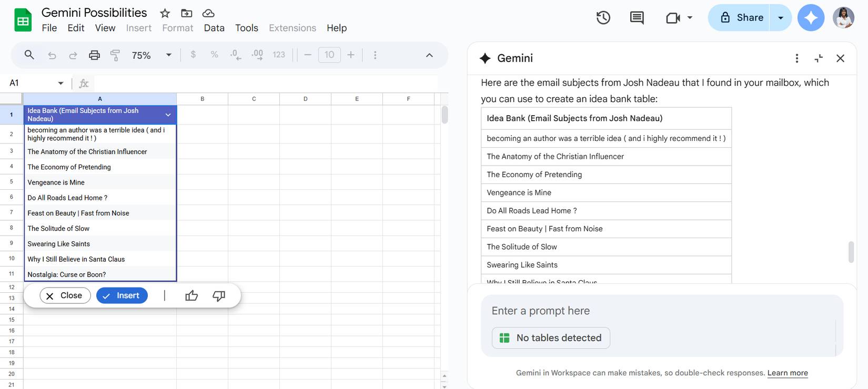Insert the generated table

(122, 295)
